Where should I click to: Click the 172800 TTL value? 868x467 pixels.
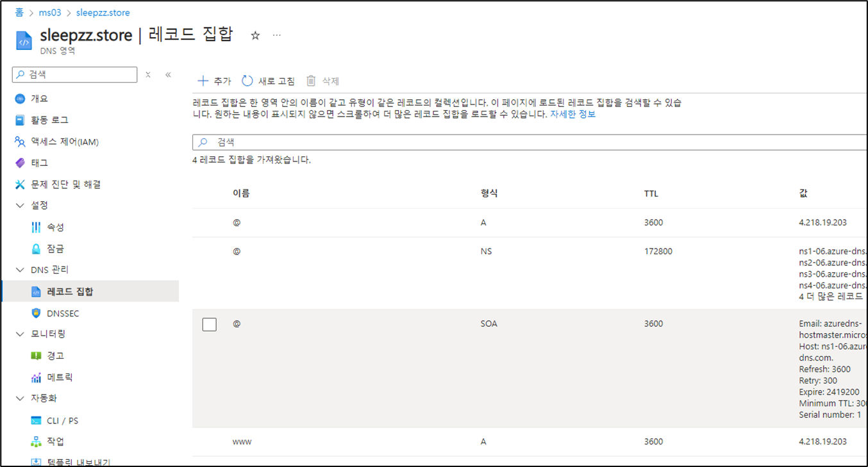pos(658,251)
